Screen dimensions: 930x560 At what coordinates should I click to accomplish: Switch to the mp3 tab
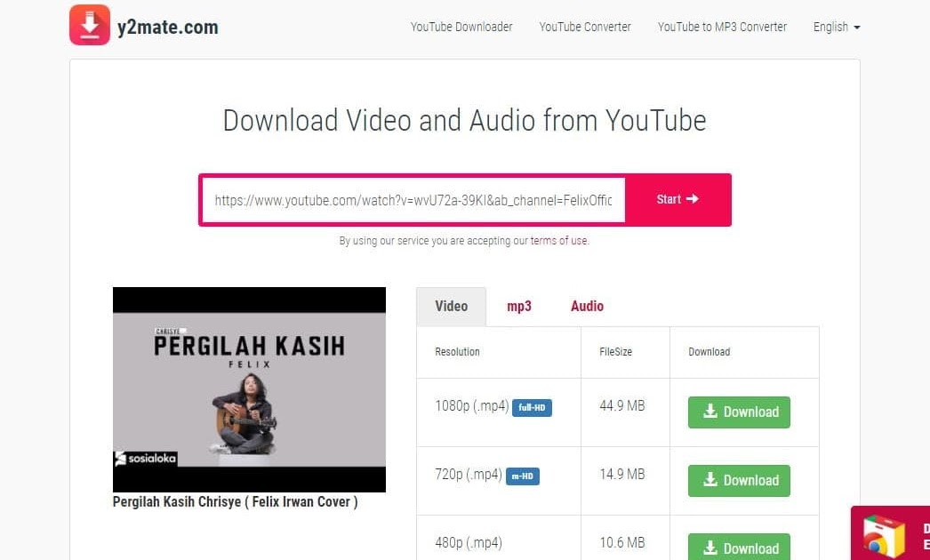(519, 306)
